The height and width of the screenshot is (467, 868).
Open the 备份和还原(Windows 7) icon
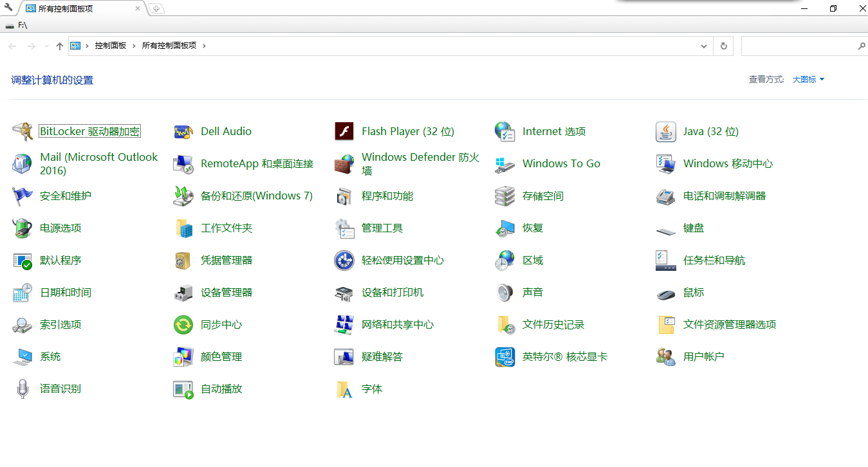tap(183, 196)
